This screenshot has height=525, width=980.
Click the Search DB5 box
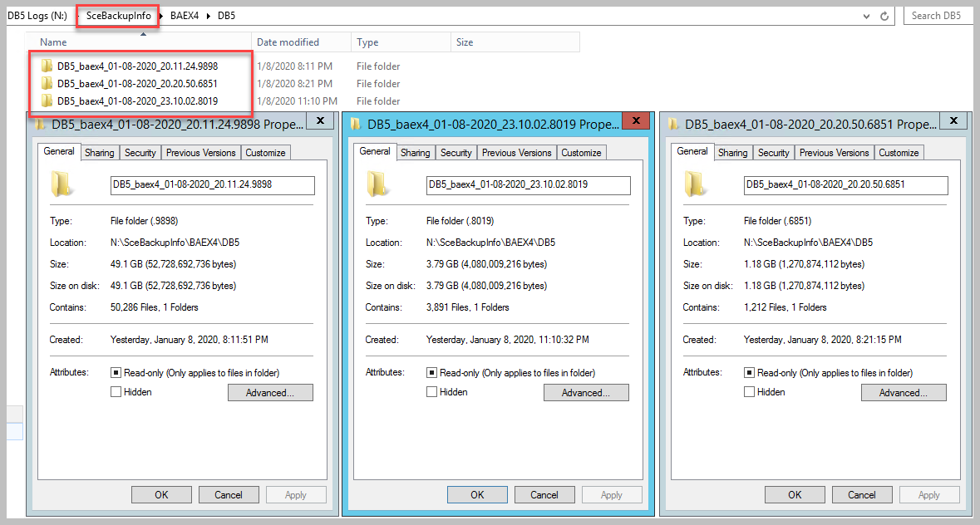coord(938,16)
